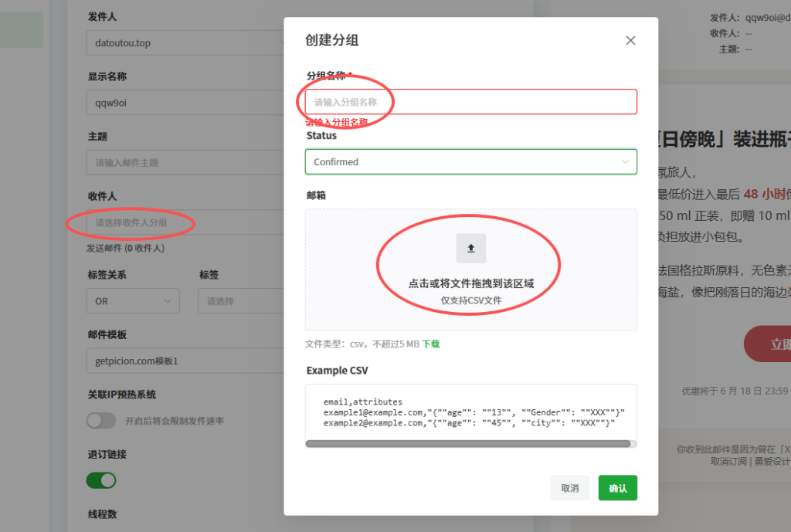Click the scrollbar below Example CSV
Viewport: 791px width, 532px height.
point(470,443)
